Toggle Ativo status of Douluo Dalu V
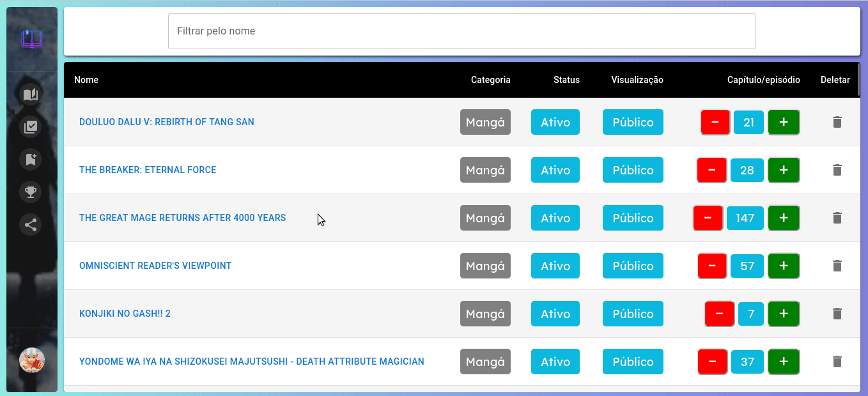The image size is (868, 396). pos(555,122)
